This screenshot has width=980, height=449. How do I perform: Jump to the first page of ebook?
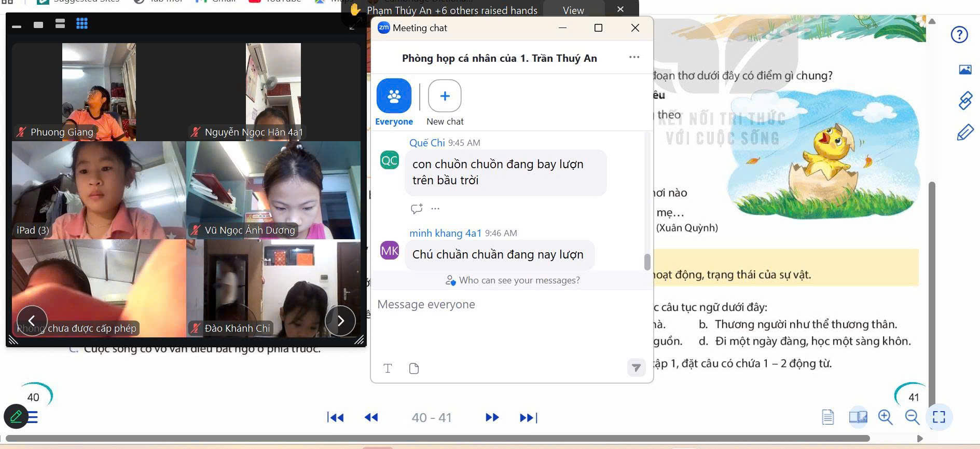point(335,417)
